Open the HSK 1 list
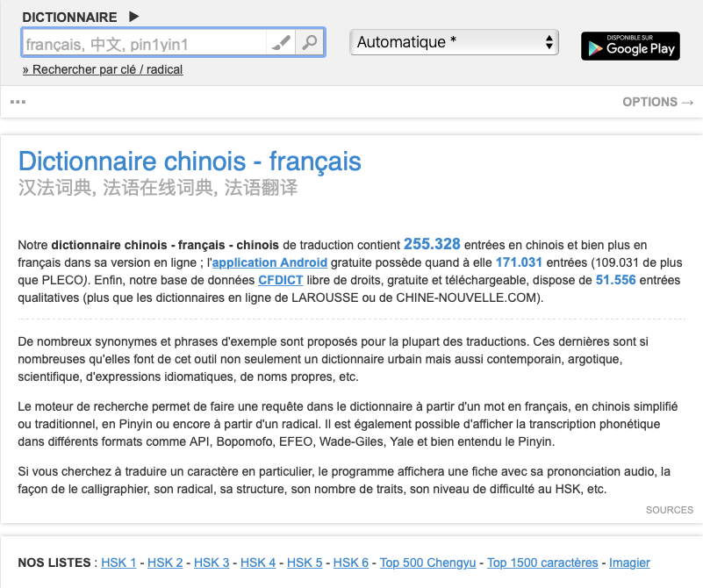 coord(118,563)
